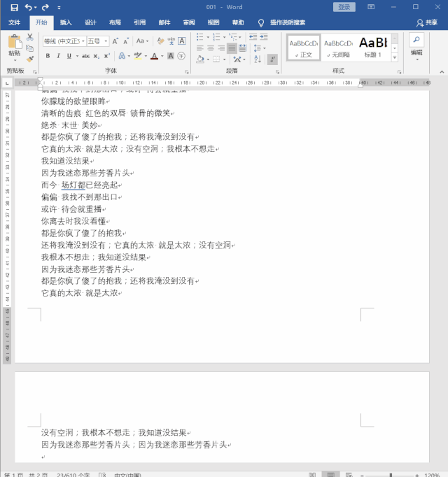Switch to the 引用 (References) tab
Viewport: 448px width, 477px height.
(x=140, y=22)
